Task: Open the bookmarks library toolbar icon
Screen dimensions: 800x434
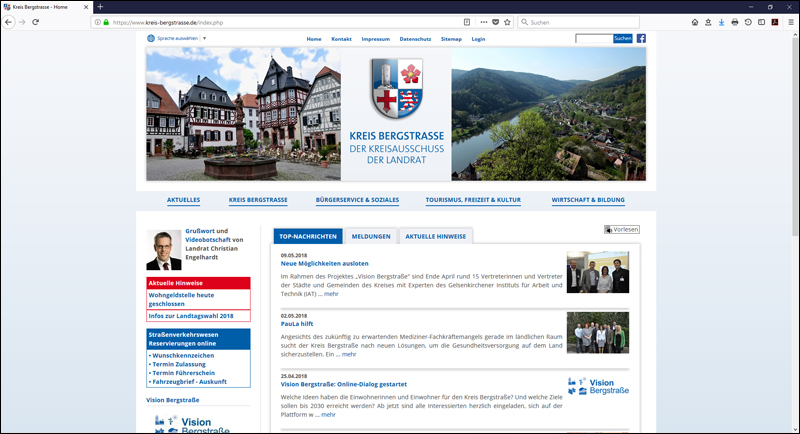Action: [x=708, y=22]
